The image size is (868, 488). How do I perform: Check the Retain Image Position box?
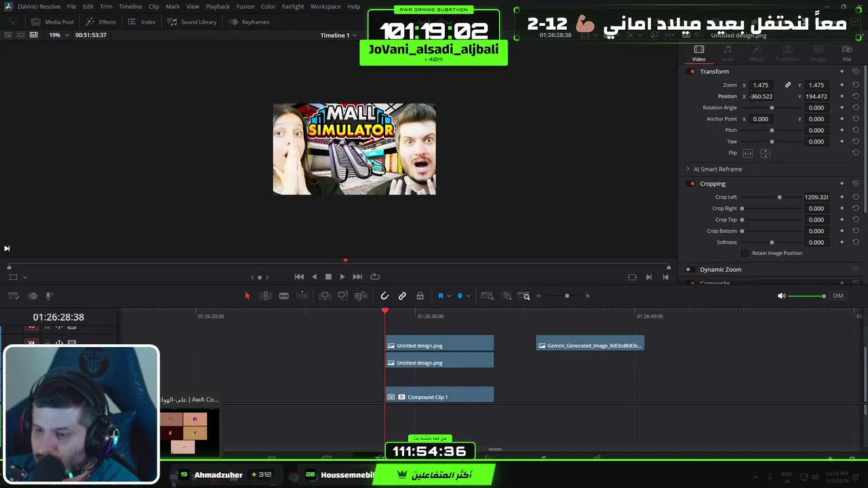745,253
